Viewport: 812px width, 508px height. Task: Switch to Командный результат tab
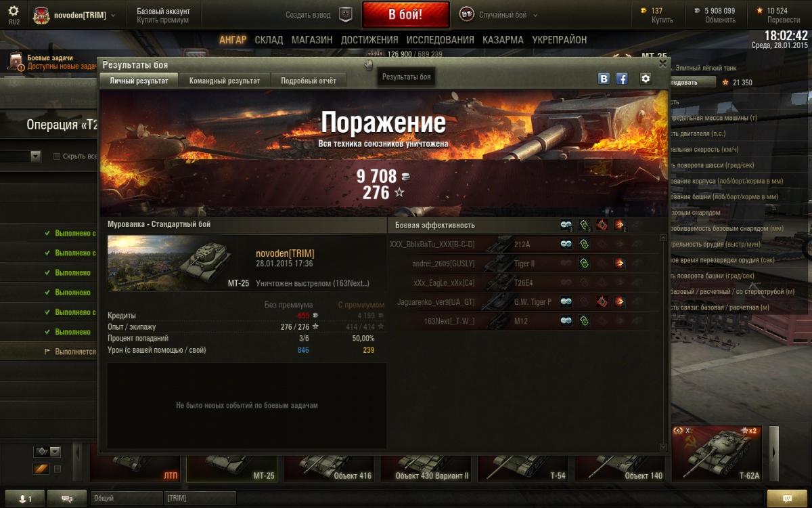coord(225,81)
